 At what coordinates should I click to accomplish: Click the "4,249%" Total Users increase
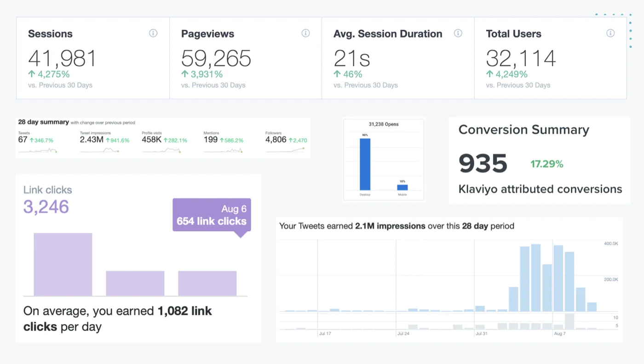507,74
